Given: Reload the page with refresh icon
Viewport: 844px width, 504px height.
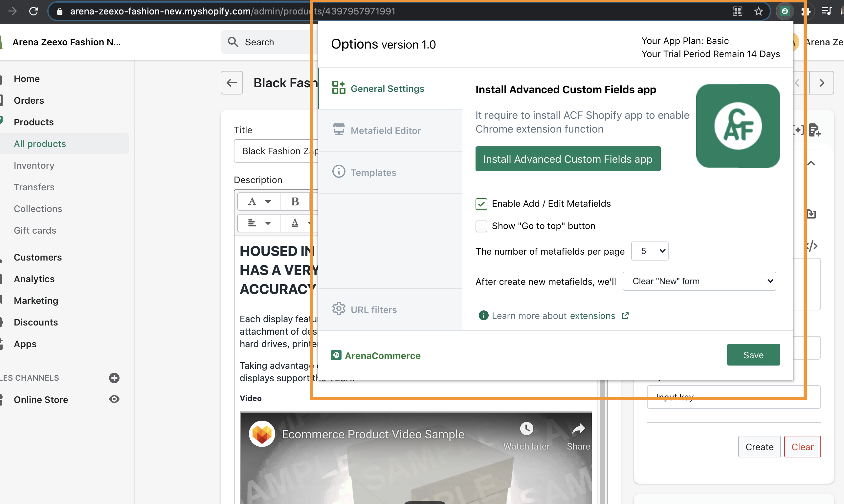Looking at the screenshot, I should tap(33, 11).
